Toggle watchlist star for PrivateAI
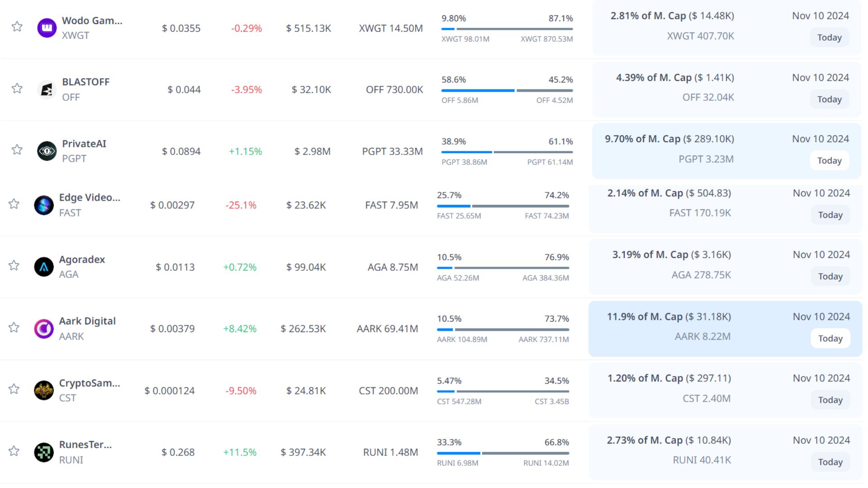The image size is (868, 488). pos(17,150)
